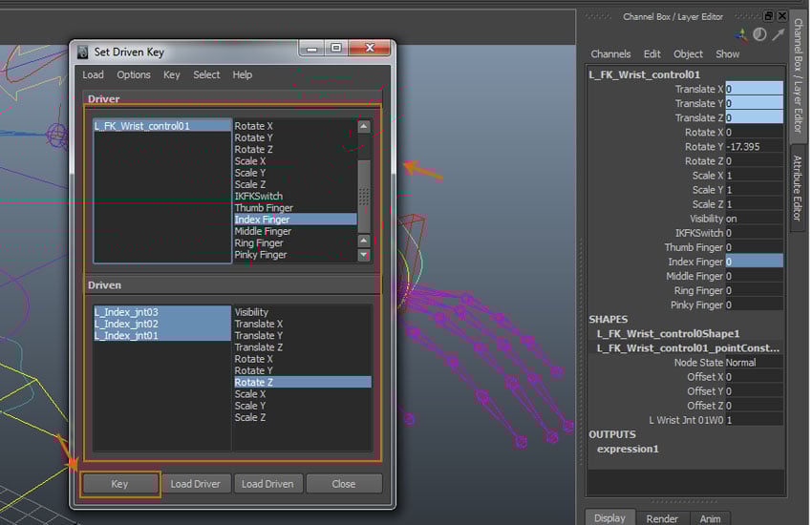The width and height of the screenshot is (812, 525).
Task: Click the L Wrist Jnt 01W0 value field
Action: [x=754, y=420]
